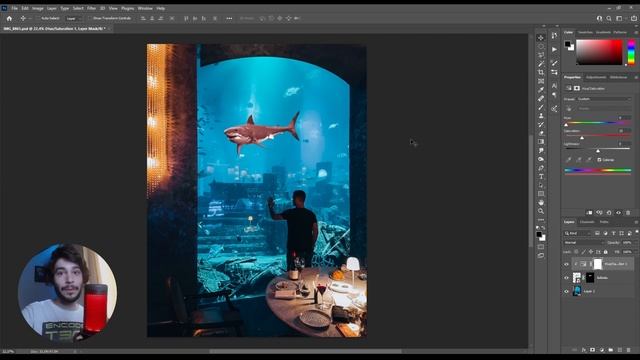Image resolution: width=640 pixels, height=360 pixels.
Task: Switch to the Channels tab
Action: pos(587,222)
